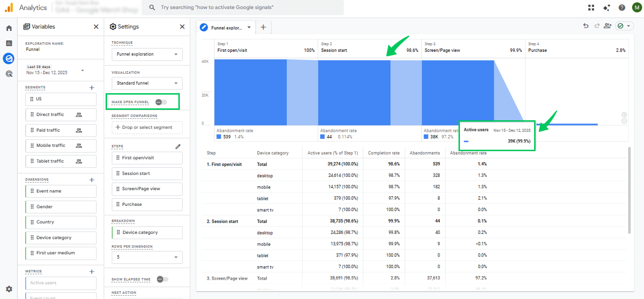
Task: Open the Home icon in left navigation
Action: (x=9, y=28)
